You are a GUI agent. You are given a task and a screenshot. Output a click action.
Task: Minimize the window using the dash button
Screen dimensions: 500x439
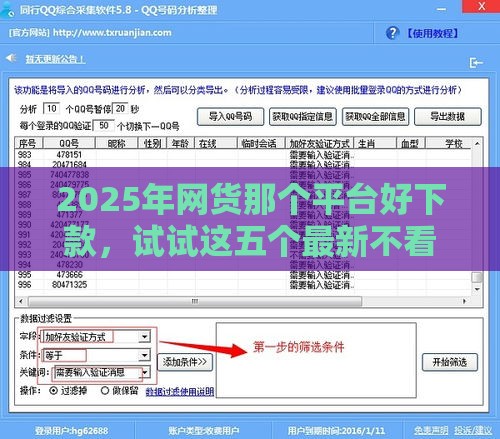click(442, 9)
